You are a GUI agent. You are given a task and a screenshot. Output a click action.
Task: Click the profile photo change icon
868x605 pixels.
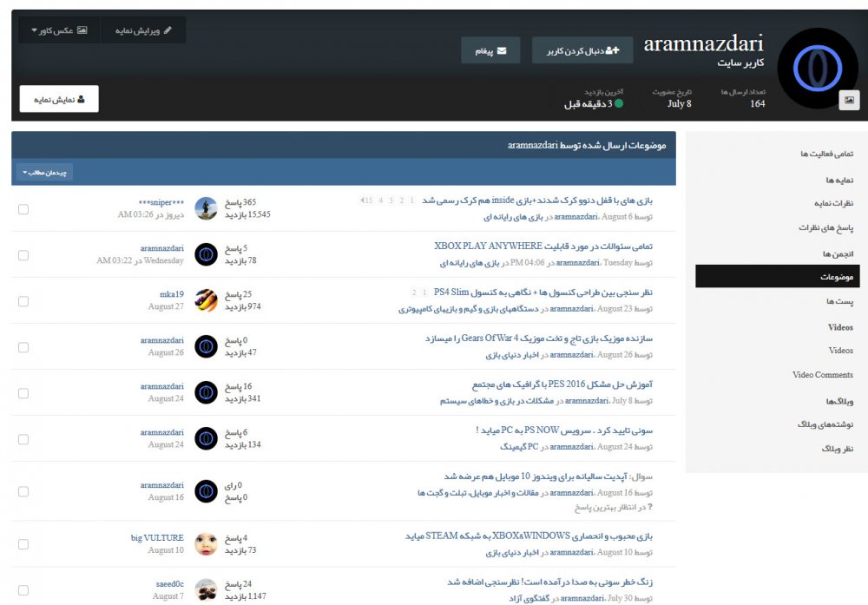(x=849, y=101)
